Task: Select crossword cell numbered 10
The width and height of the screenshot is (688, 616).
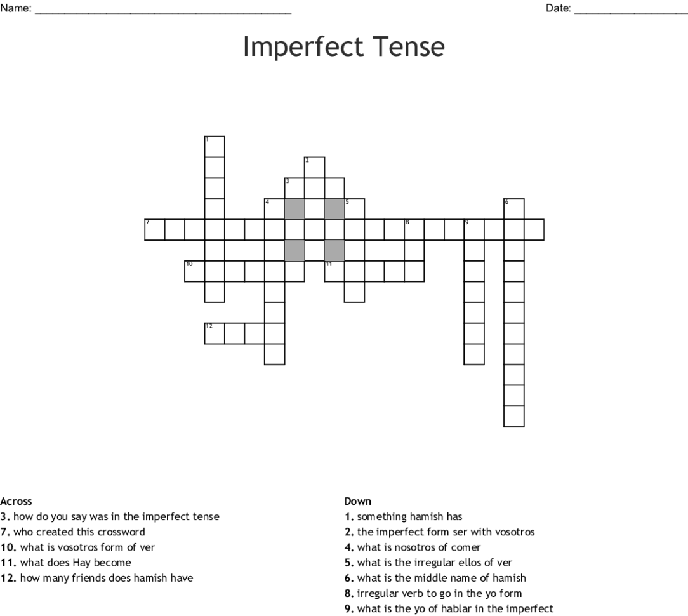Action: (195, 271)
